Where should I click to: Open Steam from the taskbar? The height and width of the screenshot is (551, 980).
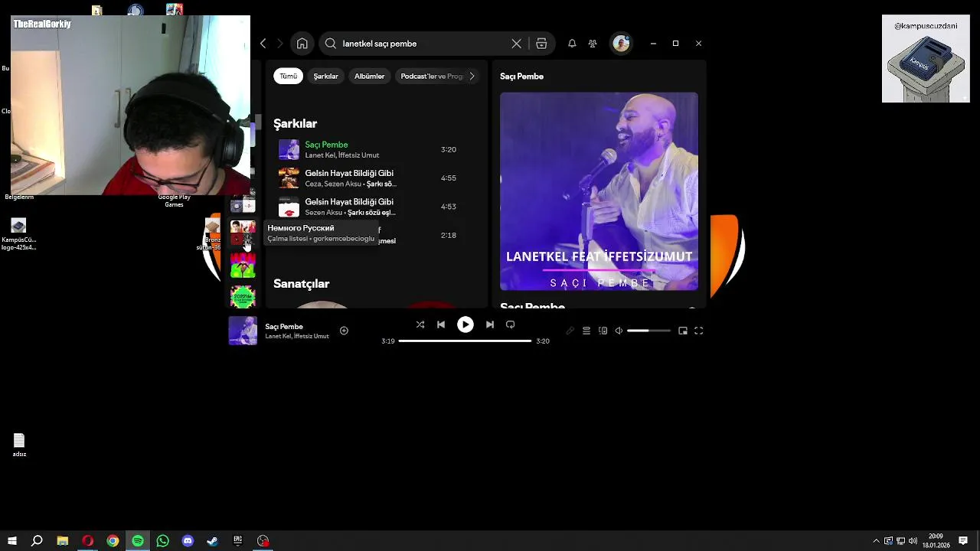[x=213, y=541]
